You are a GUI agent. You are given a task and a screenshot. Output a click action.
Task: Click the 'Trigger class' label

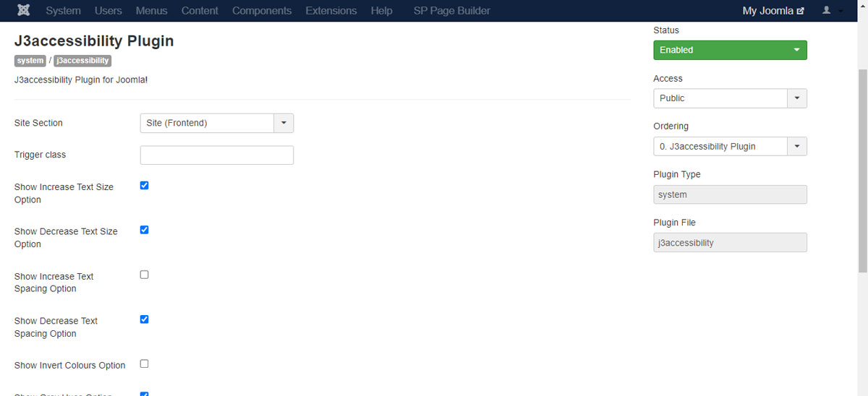click(x=40, y=155)
